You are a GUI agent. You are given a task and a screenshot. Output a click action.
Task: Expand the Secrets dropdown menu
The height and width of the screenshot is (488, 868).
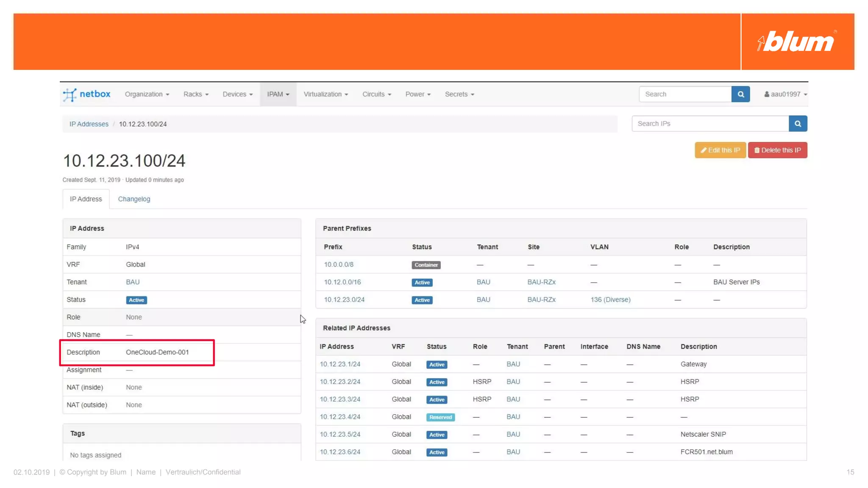(459, 94)
